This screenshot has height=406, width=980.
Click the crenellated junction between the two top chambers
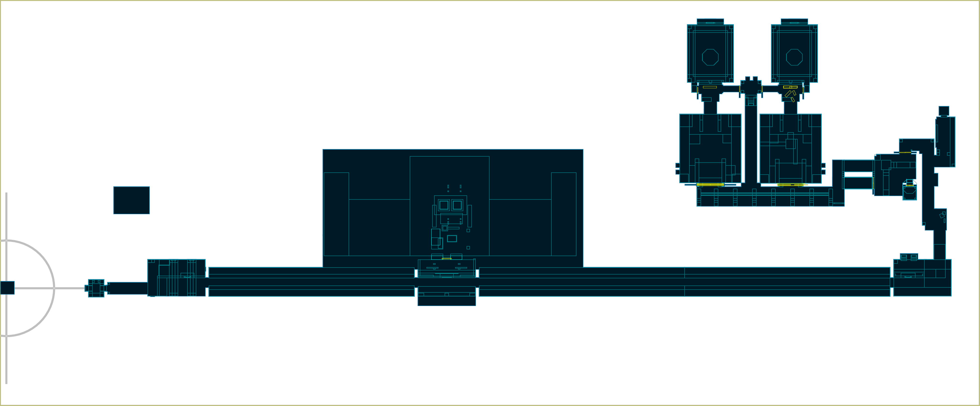tap(751, 87)
